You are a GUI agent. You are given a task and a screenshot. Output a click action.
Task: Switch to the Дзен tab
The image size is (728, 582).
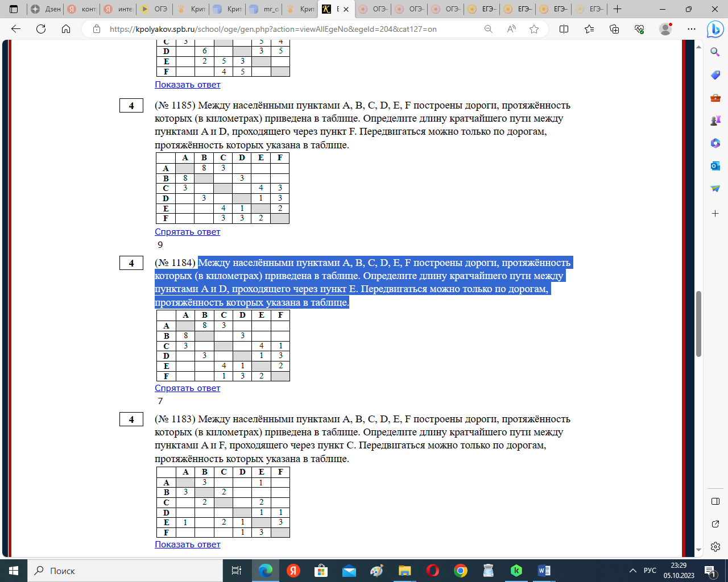click(45, 9)
